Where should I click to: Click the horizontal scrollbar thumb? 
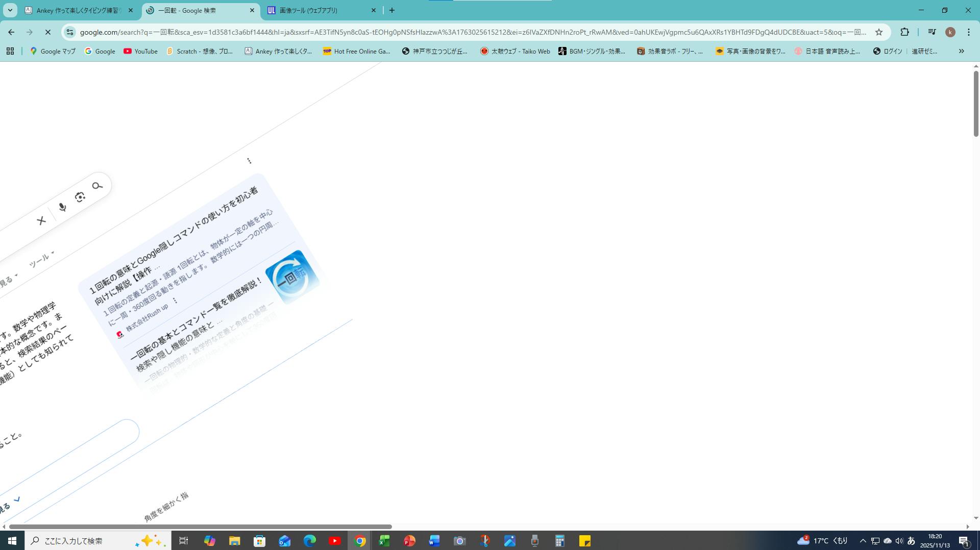point(200,527)
